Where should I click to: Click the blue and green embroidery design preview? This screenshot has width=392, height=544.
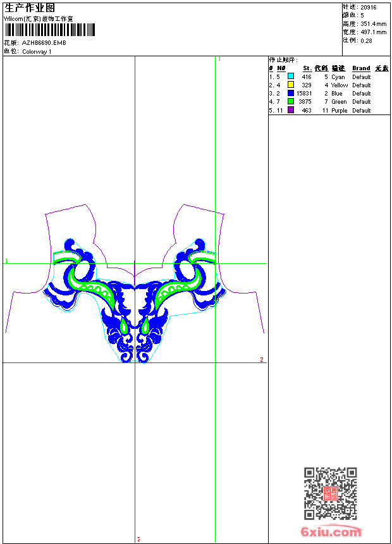click(x=135, y=300)
